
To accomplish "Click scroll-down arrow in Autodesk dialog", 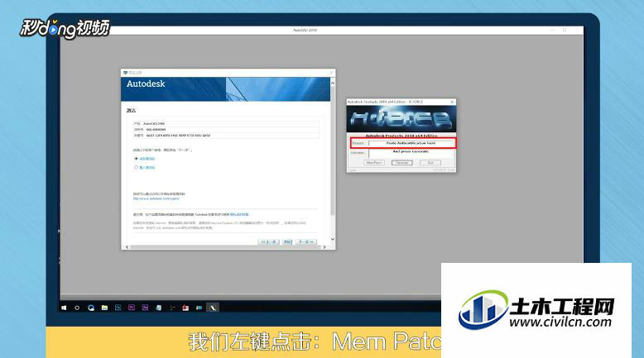I will 333,239.
